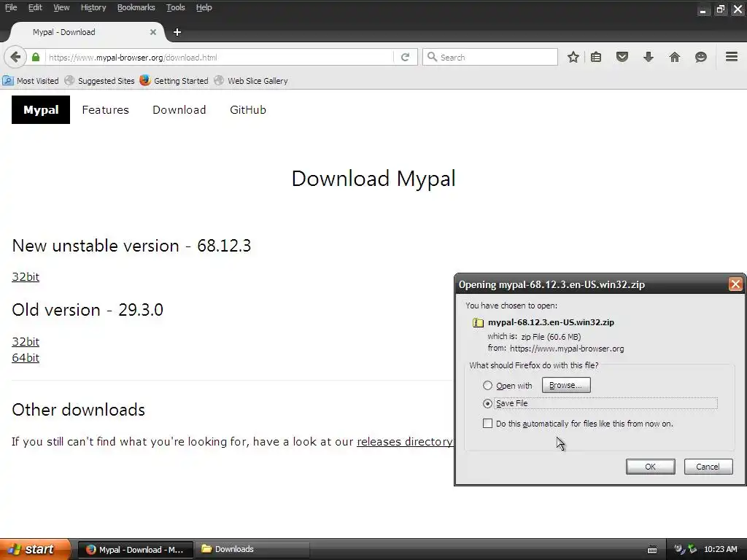Viewport: 747px width, 560px height.
Task: Open the downloads arrow icon
Action: point(649,57)
